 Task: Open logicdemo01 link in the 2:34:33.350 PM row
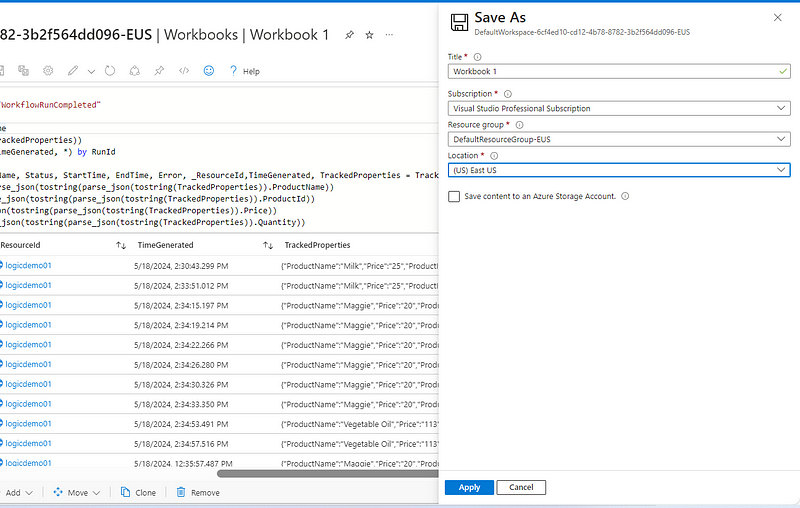[28, 404]
